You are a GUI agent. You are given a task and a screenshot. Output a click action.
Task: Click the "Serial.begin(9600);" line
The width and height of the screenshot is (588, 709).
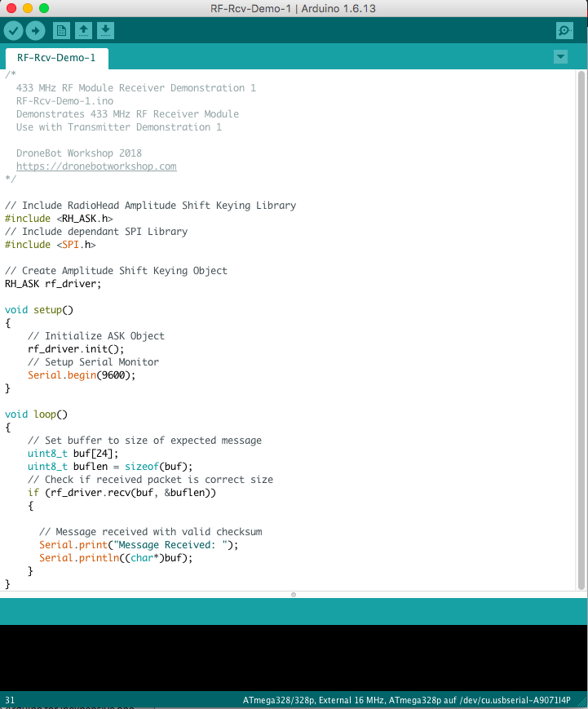tap(82, 375)
